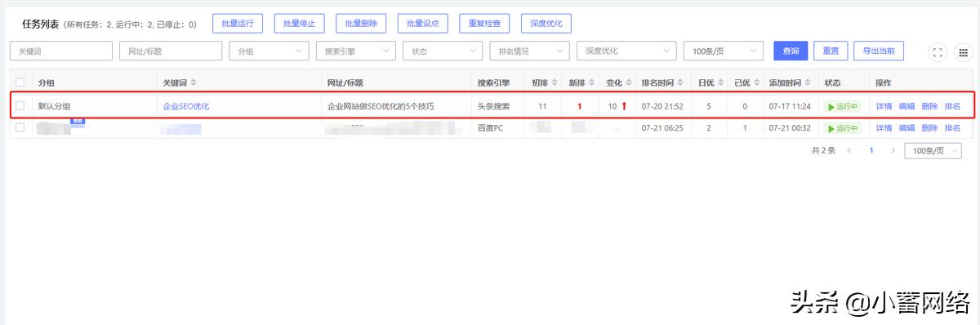Click the 默认分组 group cell
980x325 pixels.
55,106
